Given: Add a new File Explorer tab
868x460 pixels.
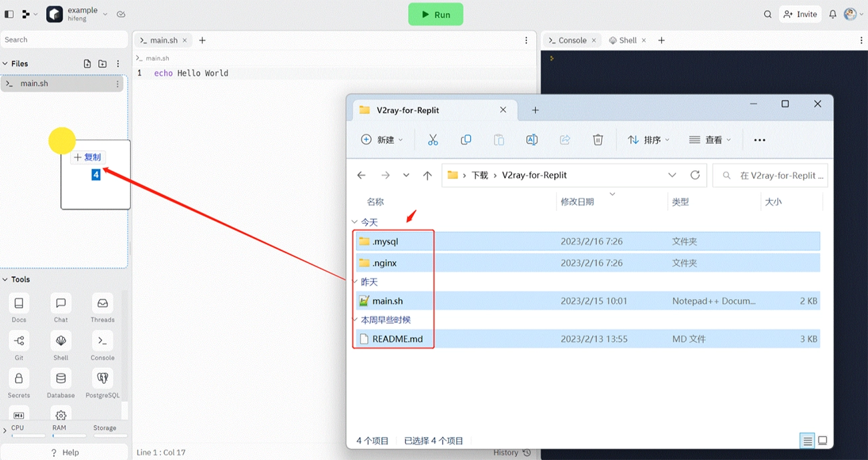Looking at the screenshot, I should (x=535, y=110).
